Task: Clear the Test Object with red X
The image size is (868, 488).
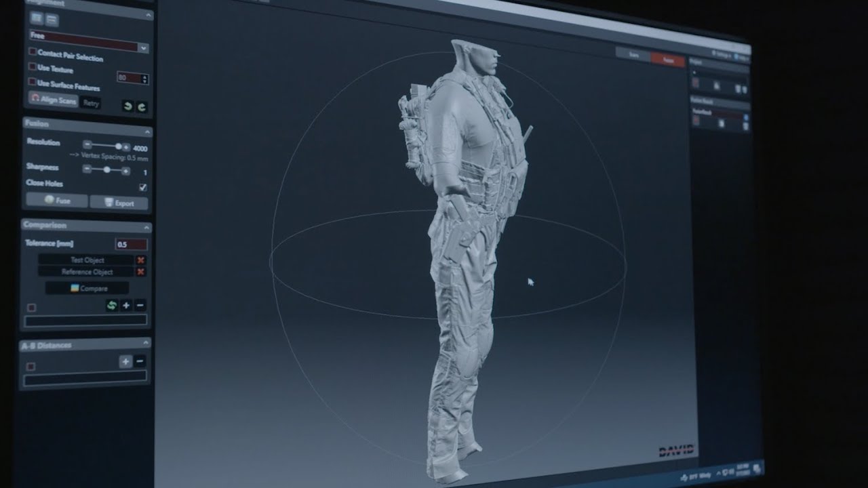Action: (140, 260)
